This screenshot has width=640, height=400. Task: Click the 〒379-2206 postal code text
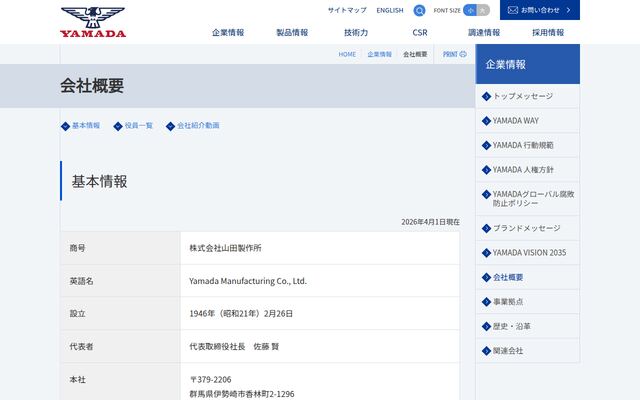[211, 380]
